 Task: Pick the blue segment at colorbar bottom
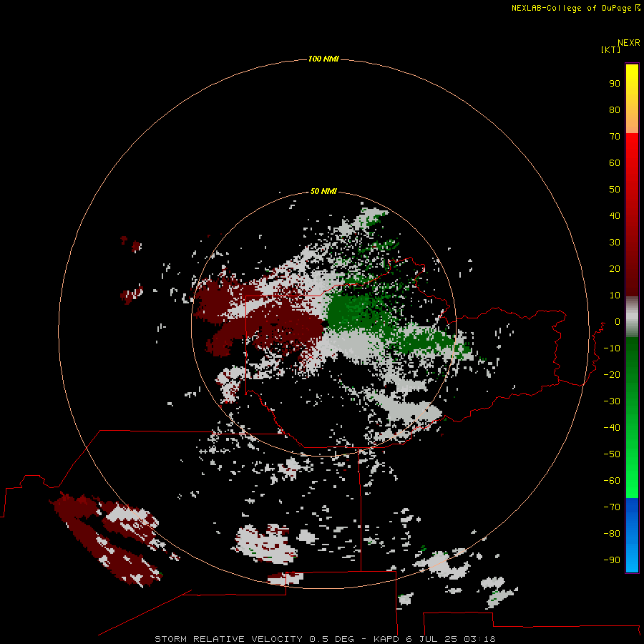632,535
